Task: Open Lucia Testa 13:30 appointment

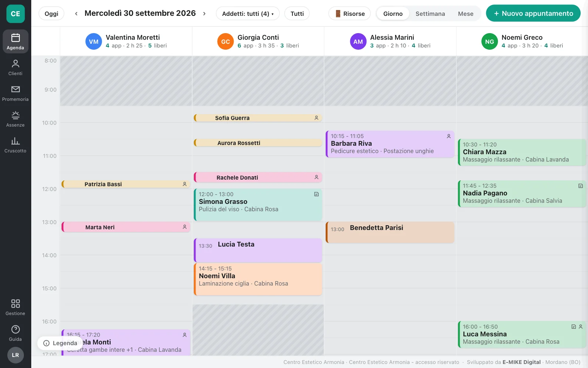Action: 258,250
